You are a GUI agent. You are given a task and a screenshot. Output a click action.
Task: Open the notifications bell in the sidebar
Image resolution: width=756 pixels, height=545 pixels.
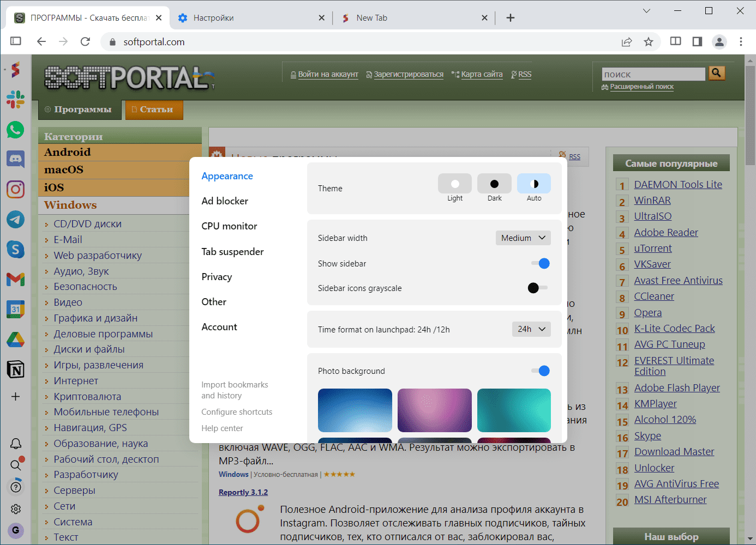coord(16,444)
